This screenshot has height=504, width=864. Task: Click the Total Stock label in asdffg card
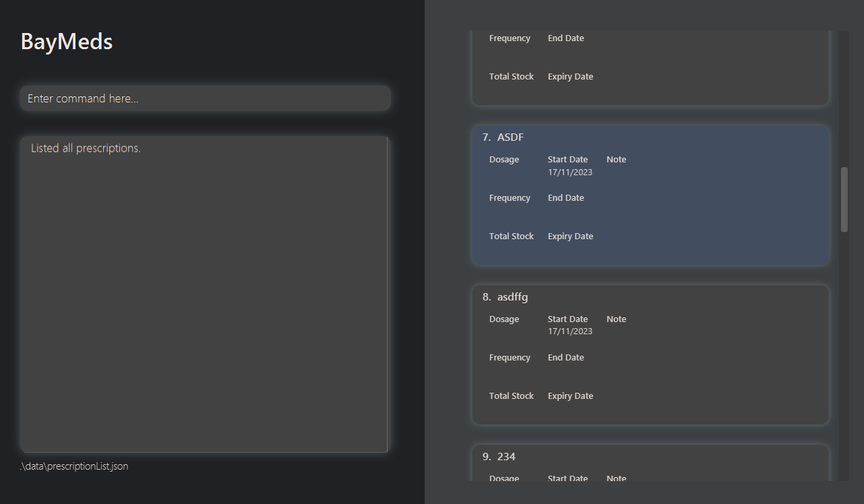pos(512,396)
